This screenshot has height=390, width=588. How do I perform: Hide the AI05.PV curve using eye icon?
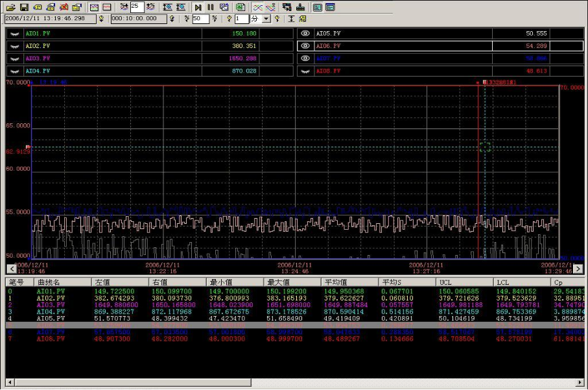pos(305,33)
